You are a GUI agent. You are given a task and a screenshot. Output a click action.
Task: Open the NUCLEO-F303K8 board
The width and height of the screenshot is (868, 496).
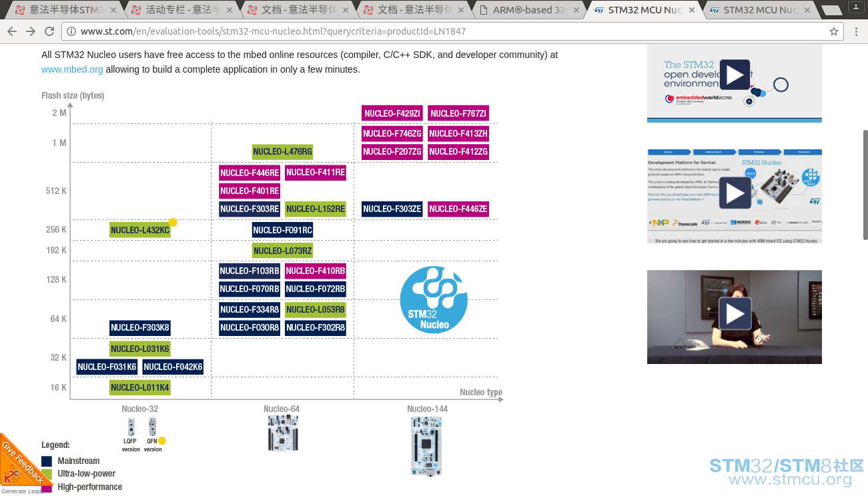[x=140, y=327]
